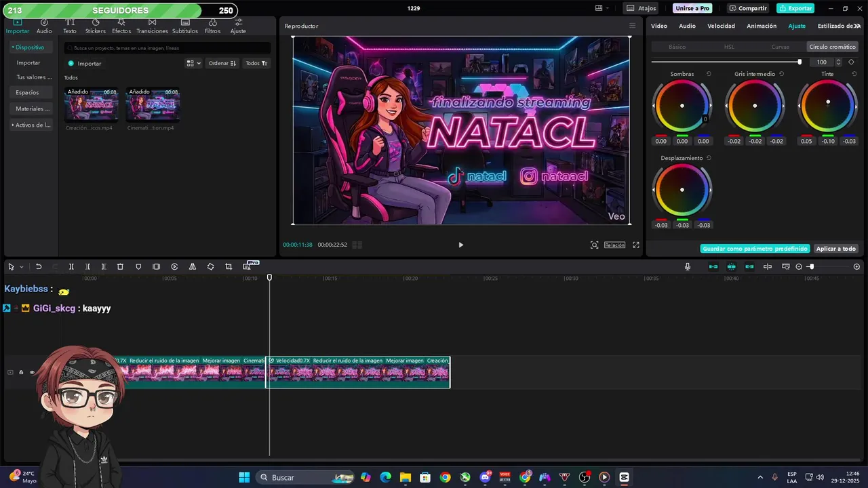Show hidden system tray icons
The image size is (868, 488).
click(759, 477)
